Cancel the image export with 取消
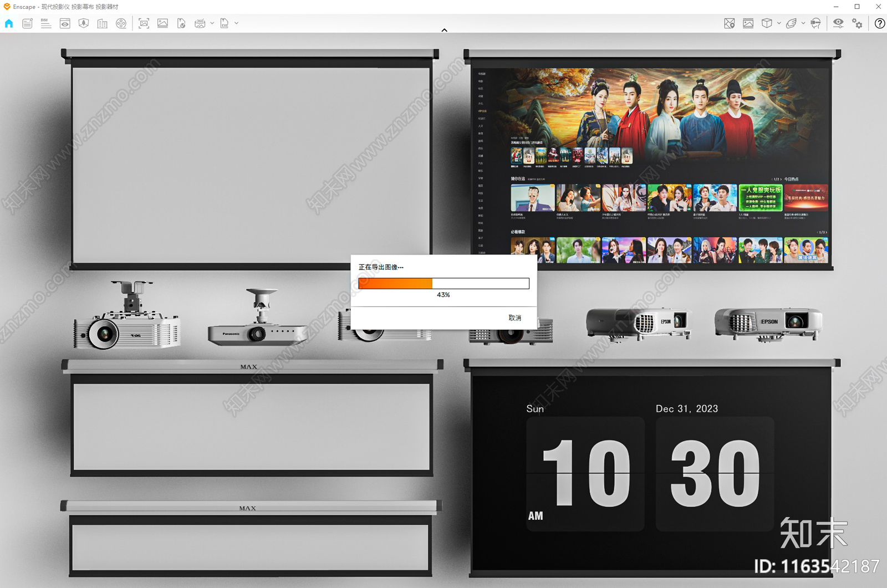The height and width of the screenshot is (588, 887). pyautogui.click(x=515, y=318)
